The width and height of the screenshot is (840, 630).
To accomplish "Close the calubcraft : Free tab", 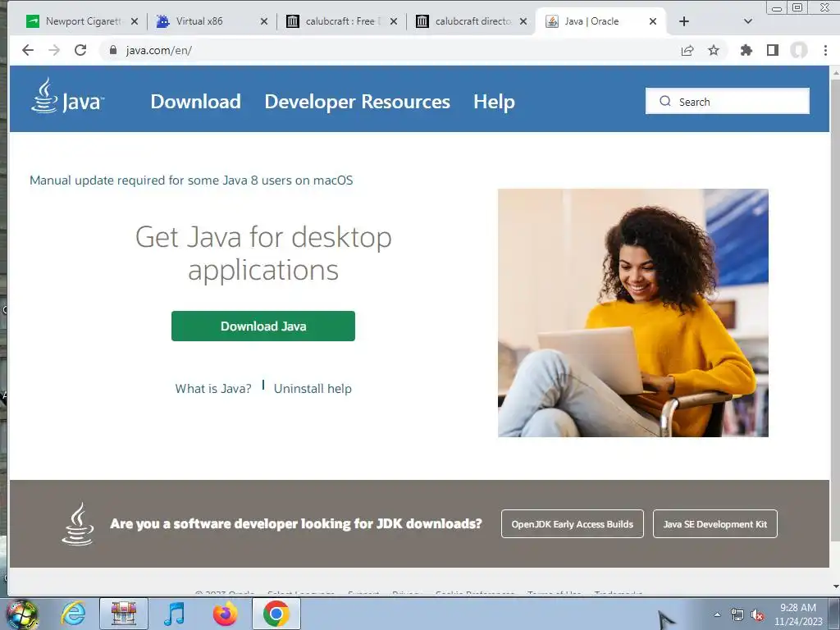I will coord(394,21).
